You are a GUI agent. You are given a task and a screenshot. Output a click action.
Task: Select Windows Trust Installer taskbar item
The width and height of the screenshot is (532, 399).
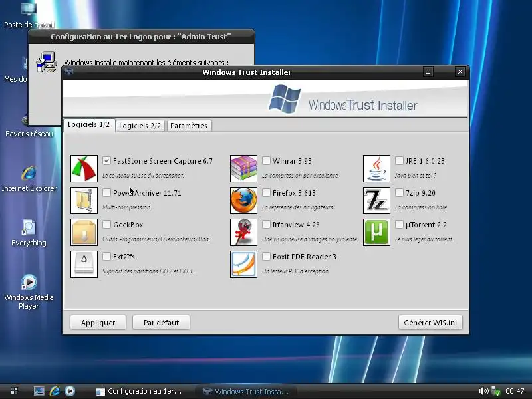[x=247, y=391]
